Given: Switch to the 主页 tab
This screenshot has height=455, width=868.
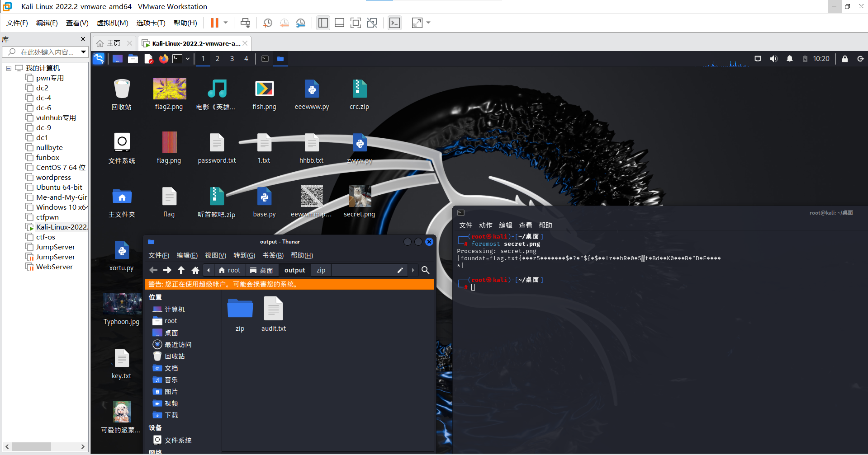Looking at the screenshot, I should pyautogui.click(x=114, y=43).
